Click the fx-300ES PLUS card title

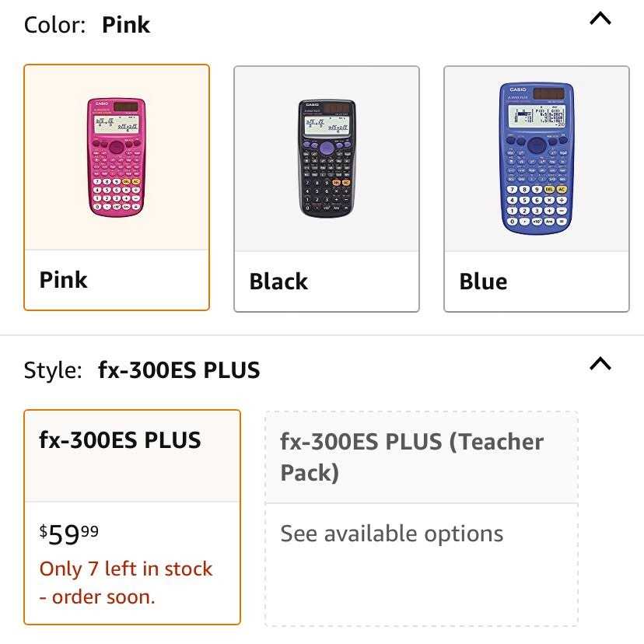(120, 440)
